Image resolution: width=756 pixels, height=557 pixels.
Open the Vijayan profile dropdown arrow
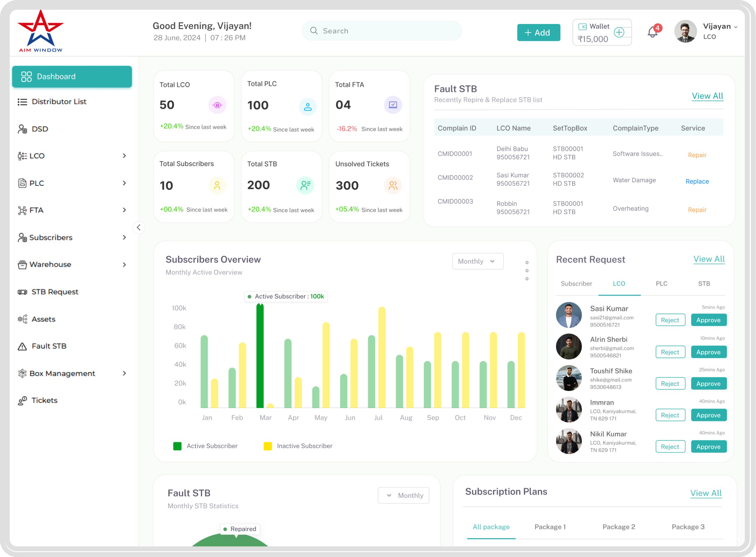736,27
